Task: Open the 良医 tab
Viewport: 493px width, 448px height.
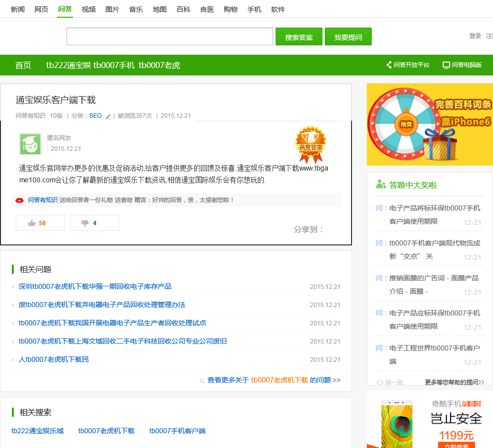Action: pyautogui.click(x=207, y=9)
